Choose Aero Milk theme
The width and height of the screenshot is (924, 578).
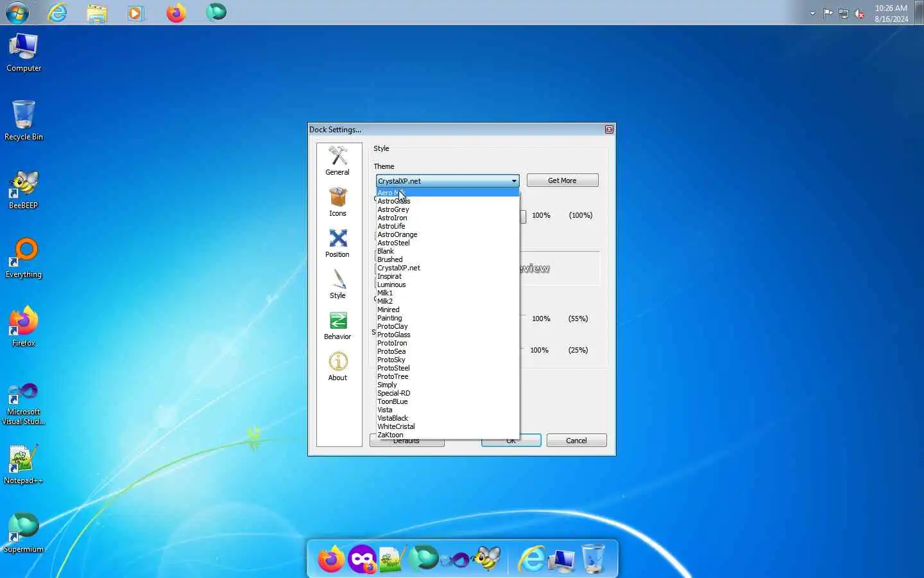click(447, 193)
